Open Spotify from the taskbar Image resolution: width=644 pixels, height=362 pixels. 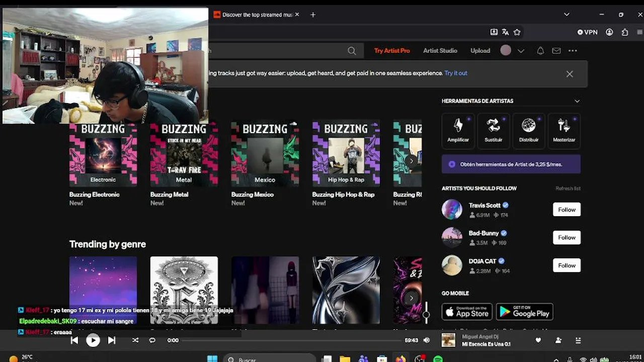[438, 359]
